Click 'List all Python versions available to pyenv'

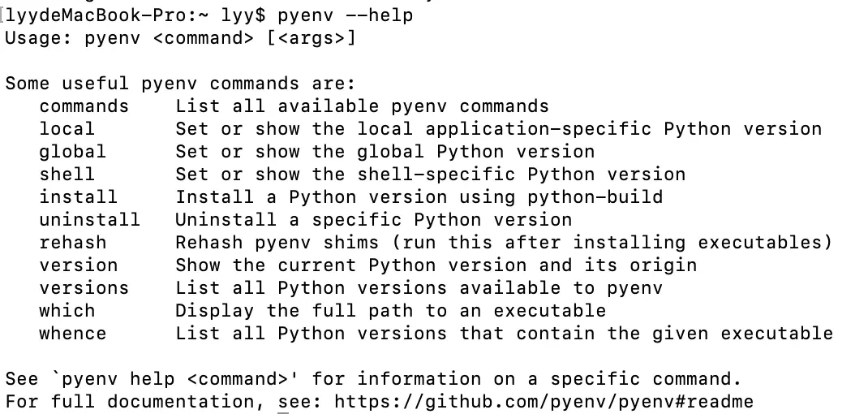[x=419, y=287]
